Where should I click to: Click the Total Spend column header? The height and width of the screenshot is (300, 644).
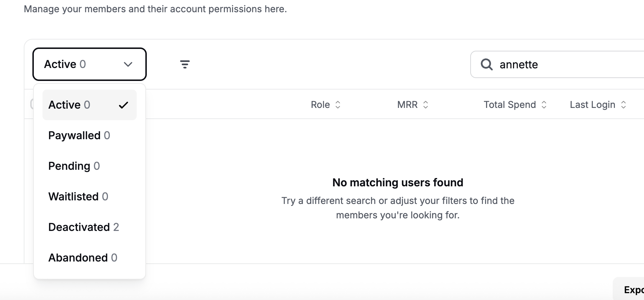(510, 105)
